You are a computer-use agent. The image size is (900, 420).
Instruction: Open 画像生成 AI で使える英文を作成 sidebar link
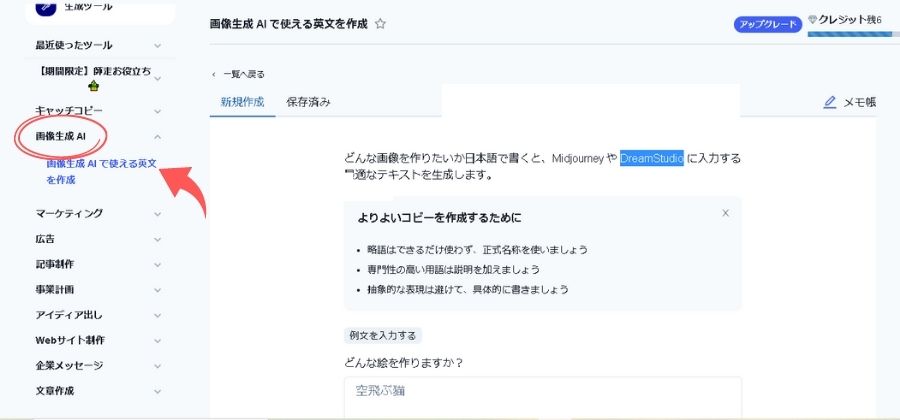101,172
